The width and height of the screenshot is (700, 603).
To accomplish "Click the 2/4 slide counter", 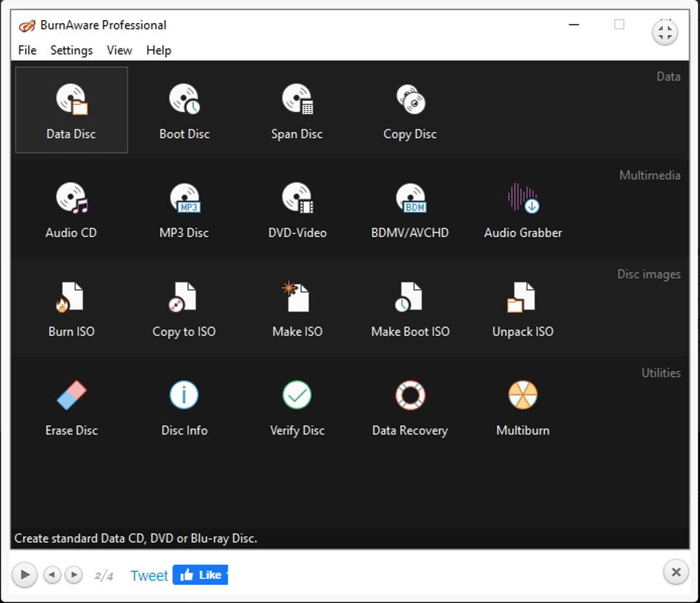I will [103, 576].
